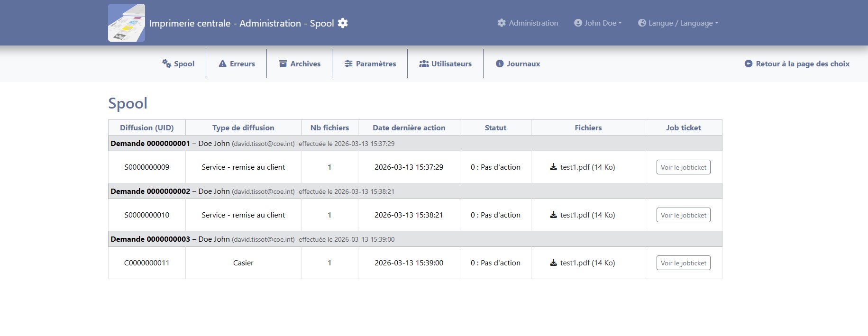View the jobticket for C0000000011
This screenshot has height=336, width=868.
tap(683, 263)
